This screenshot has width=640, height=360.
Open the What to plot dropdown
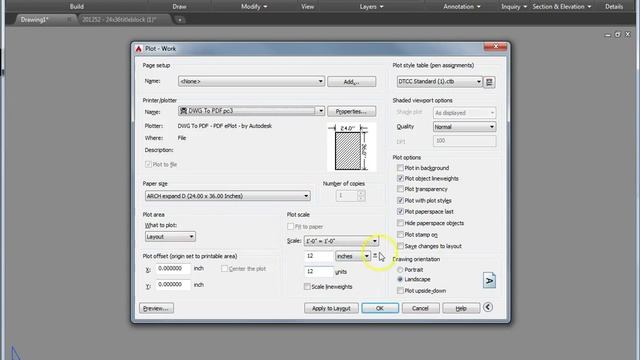(170, 237)
